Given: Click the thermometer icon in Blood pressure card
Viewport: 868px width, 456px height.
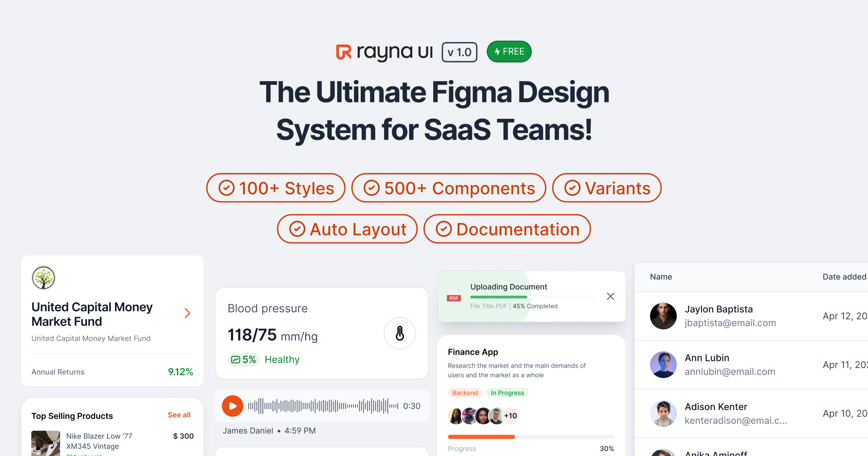Looking at the screenshot, I should [x=400, y=333].
